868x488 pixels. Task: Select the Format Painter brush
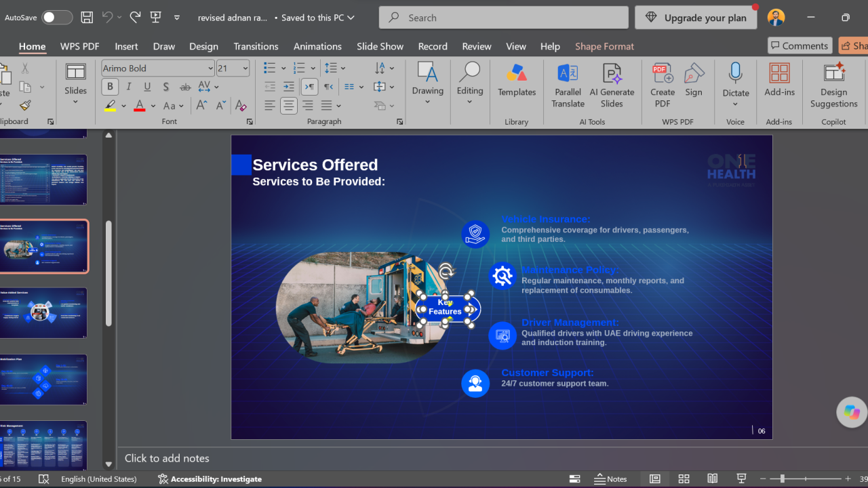pos(25,106)
